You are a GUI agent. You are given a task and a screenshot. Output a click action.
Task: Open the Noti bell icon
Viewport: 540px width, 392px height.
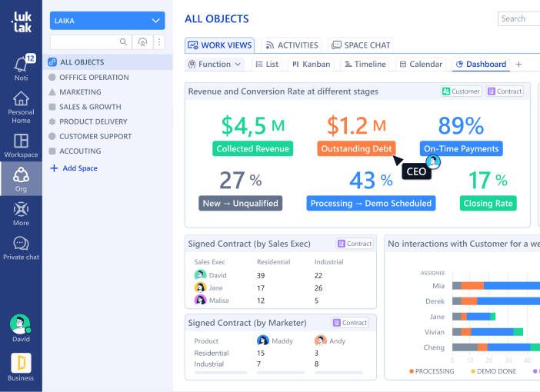[21, 65]
